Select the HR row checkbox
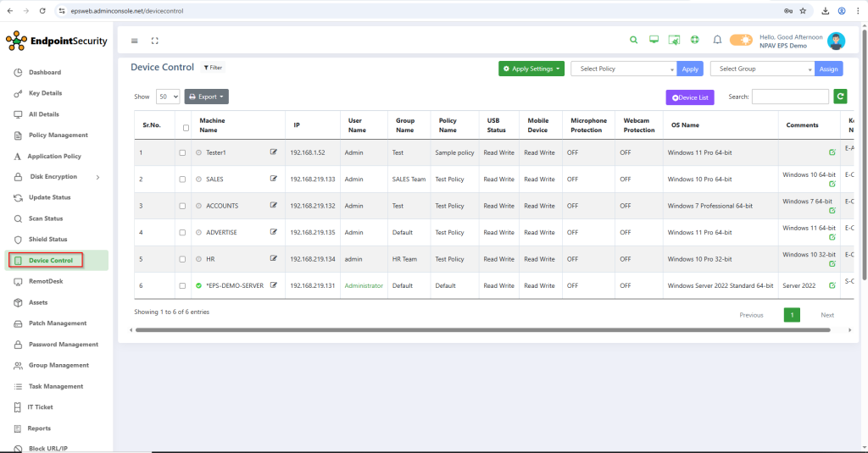The image size is (868, 453). tap(182, 259)
